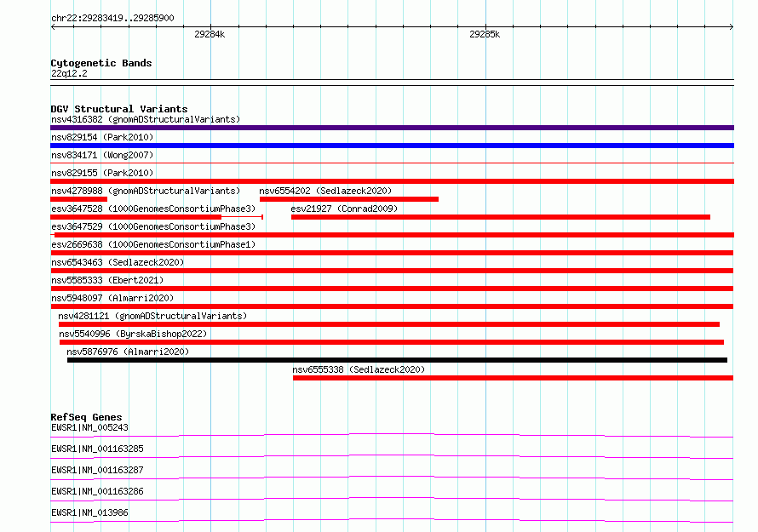
Task: Select the 22q12.2 band label
Action: (x=69, y=73)
